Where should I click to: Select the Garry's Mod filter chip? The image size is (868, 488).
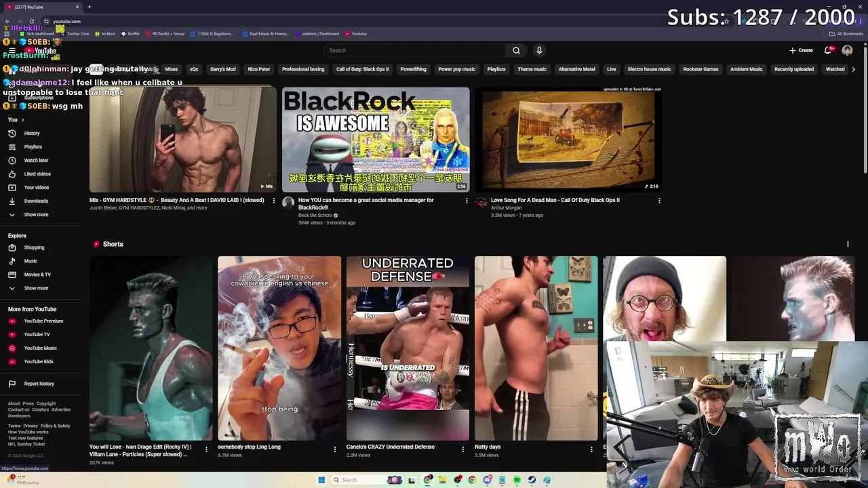[x=222, y=69]
